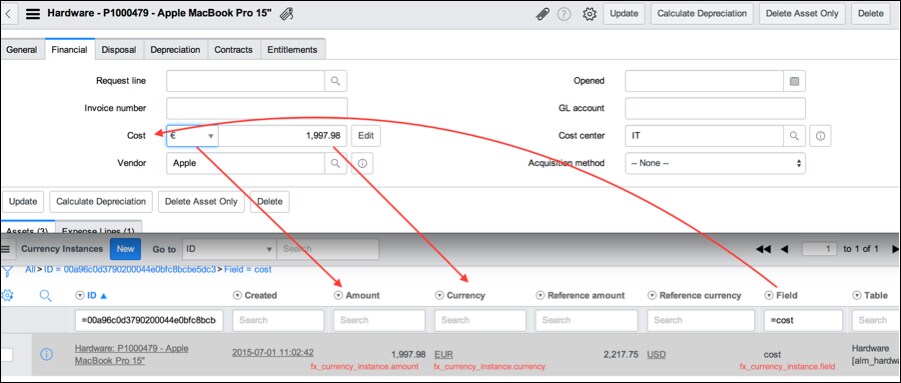Click the New button in Currency Instances
Viewport: 901px width, 383px height.
click(125, 249)
